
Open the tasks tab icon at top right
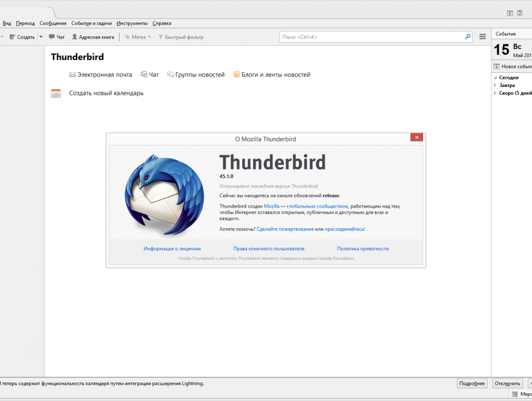520,13
